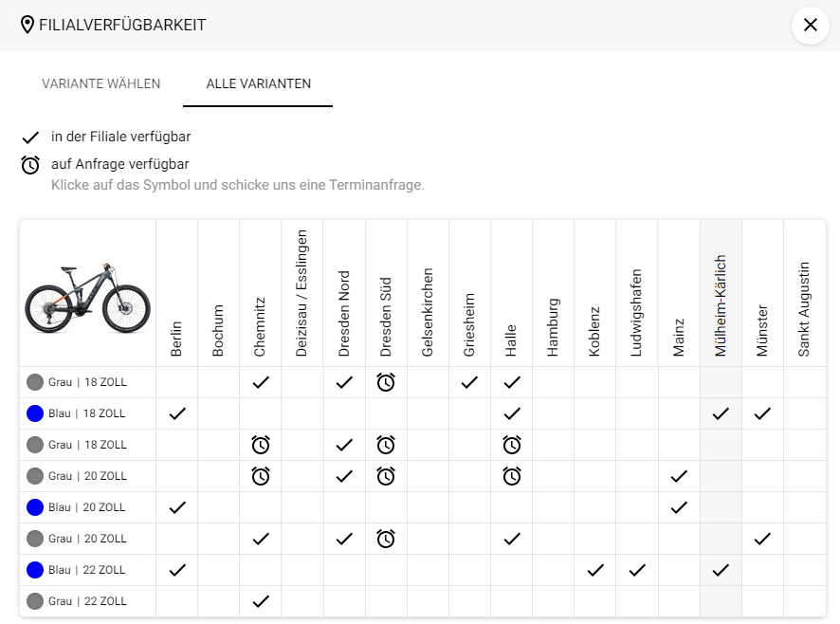Click the topmost alarm clock in Chemnitz column
The height and width of the screenshot is (624, 840).
pos(261,445)
